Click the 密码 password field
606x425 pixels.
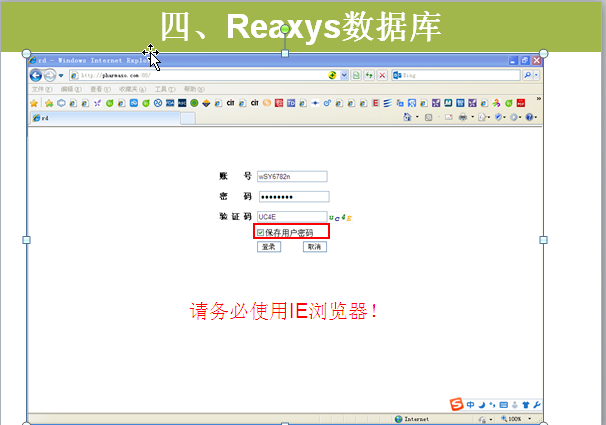(x=294, y=197)
